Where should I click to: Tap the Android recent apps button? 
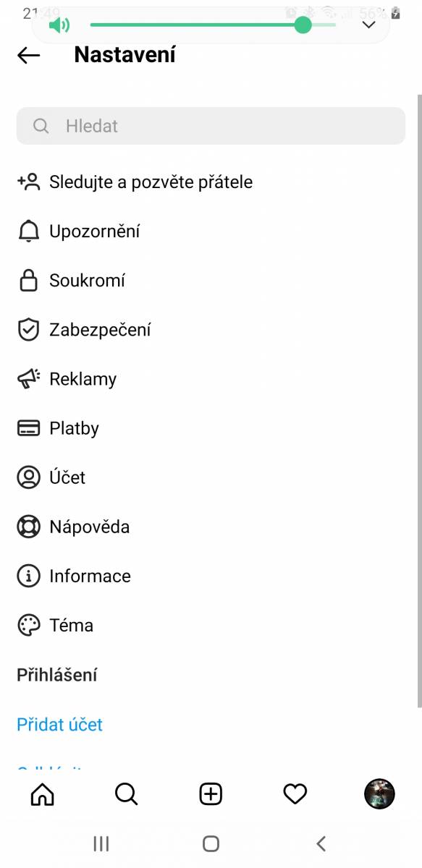pyautogui.click(x=101, y=843)
